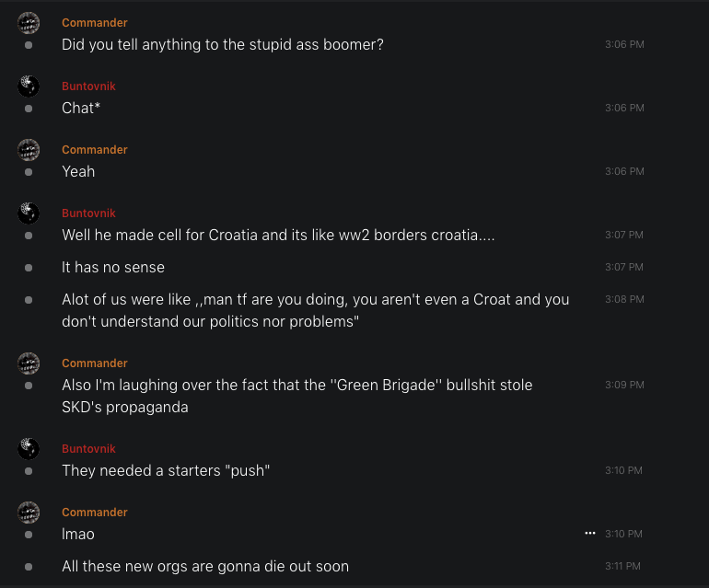Screen dimensions: 709x588
Task: Click Commander's avatar above the boomer message
Action: 29,23
